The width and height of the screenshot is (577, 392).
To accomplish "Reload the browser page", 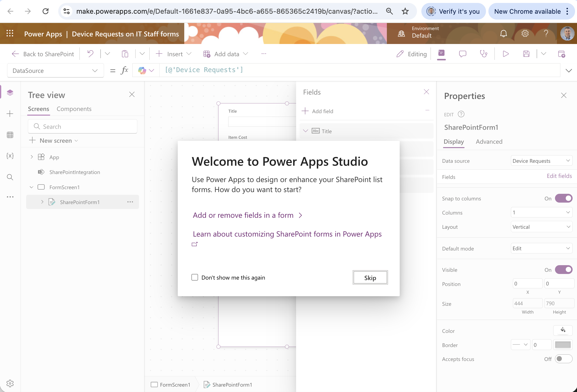I will pos(46,11).
